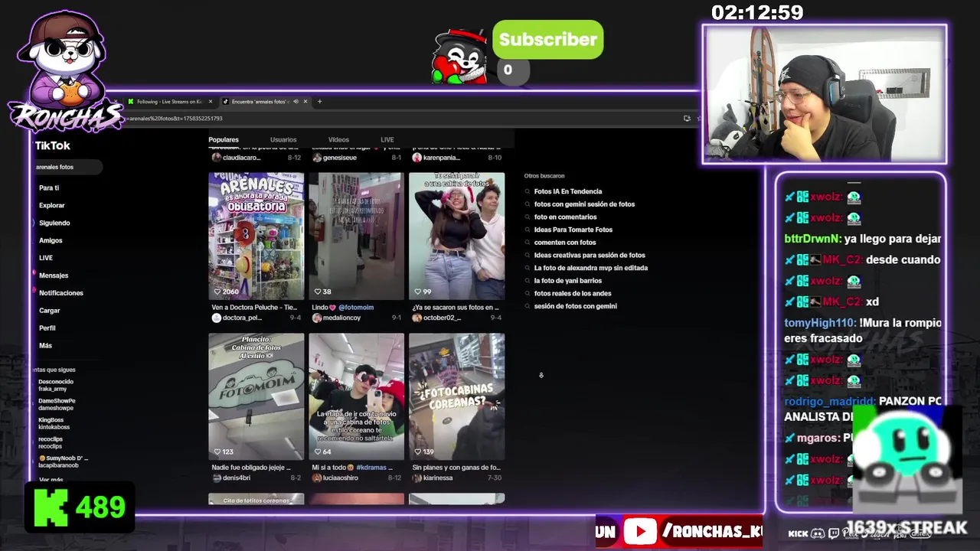Select 'Ideas Para Tomarte Fotos' suggestion
This screenshot has height=551, width=980.
click(573, 230)
